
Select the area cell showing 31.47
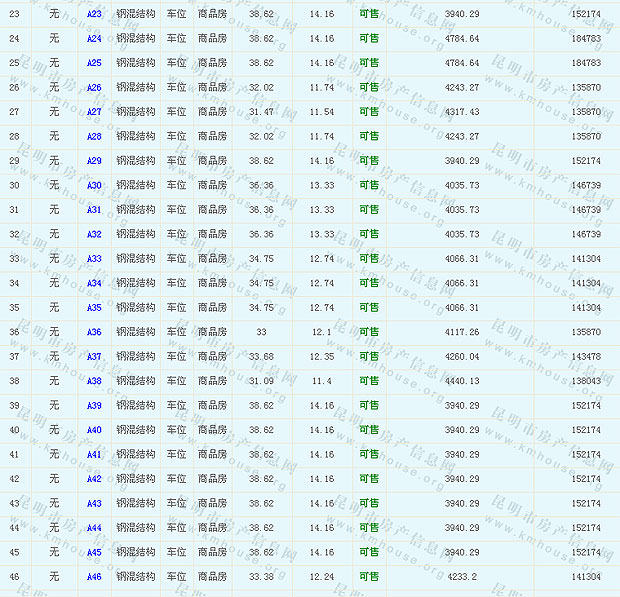[x=261, y=112]
